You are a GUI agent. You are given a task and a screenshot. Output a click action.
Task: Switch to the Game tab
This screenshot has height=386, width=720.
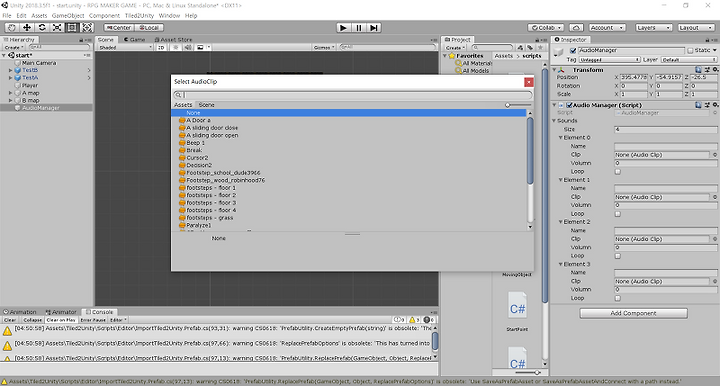135,39
